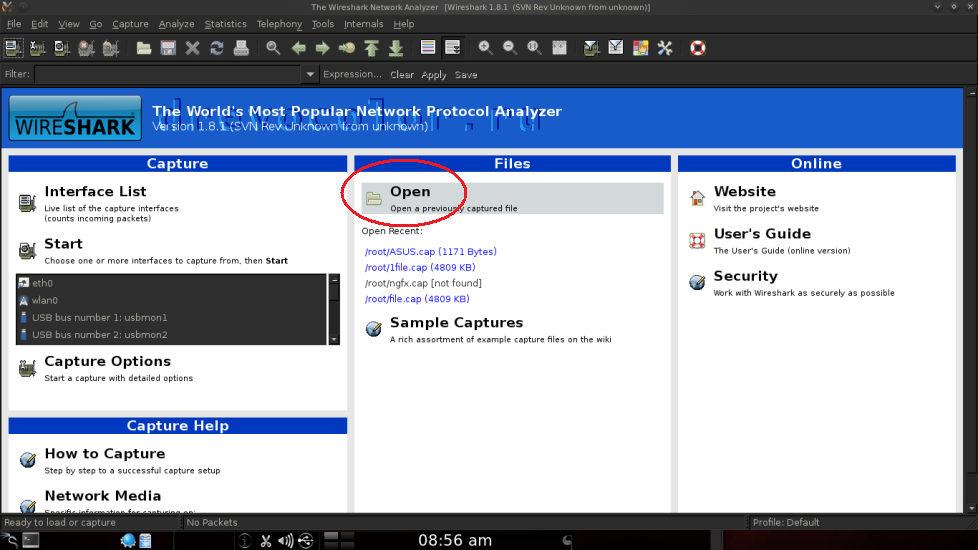This screenshot has height=550, width=978.
Task: Open the Capture menu
Action: coord(130,24)
